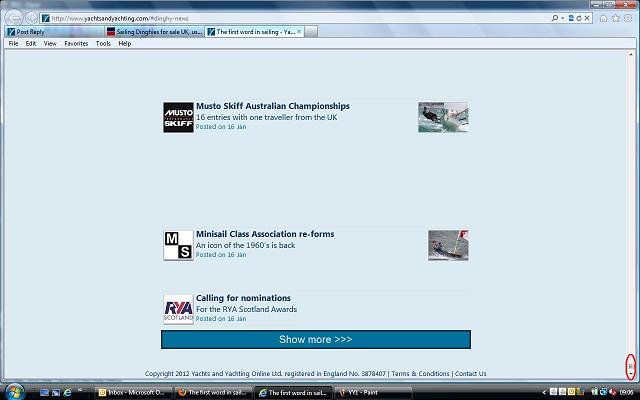Open the address bar autocomplete dropdown arrow
The height and width of the screenshot is (400, 640).
562,18
